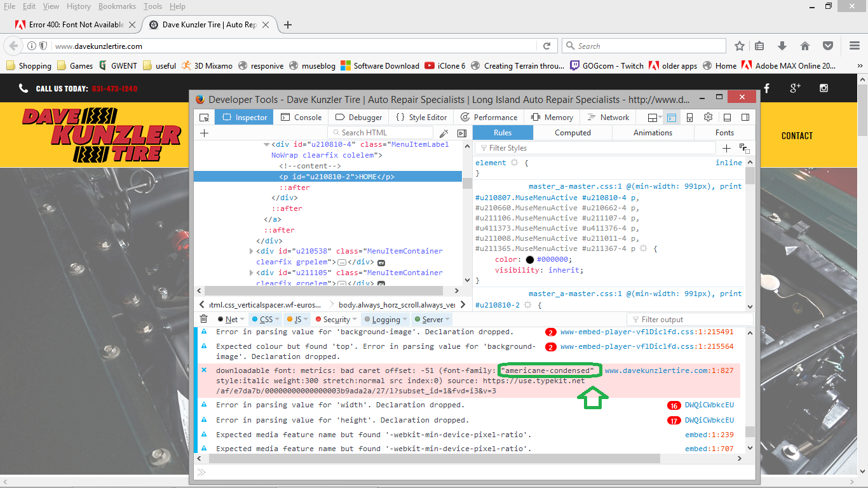Open the Performance panel

point(489,118)
